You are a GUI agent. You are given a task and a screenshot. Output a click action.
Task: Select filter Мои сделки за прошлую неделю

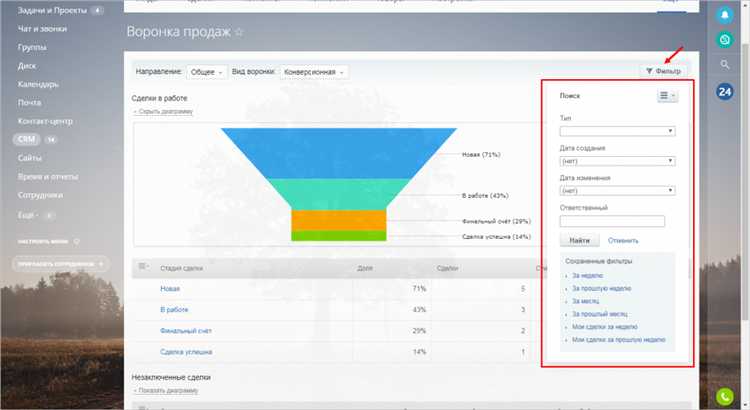[618, 340]
